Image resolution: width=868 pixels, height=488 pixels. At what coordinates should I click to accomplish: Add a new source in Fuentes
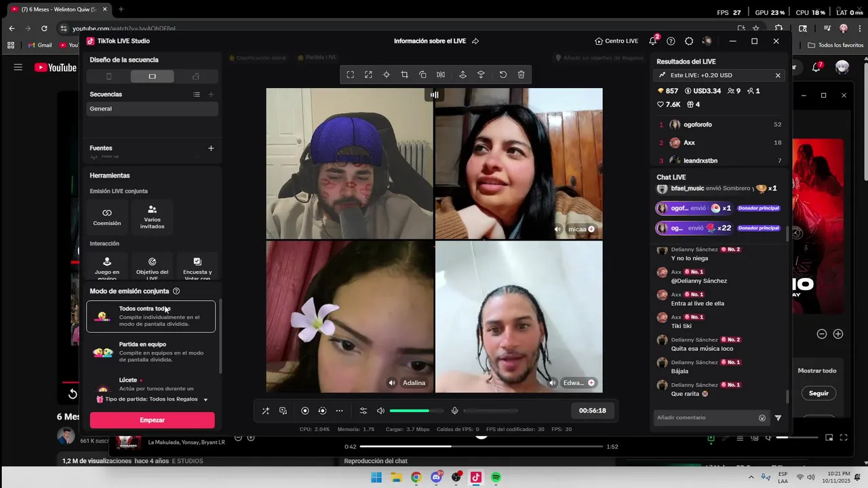211,148
